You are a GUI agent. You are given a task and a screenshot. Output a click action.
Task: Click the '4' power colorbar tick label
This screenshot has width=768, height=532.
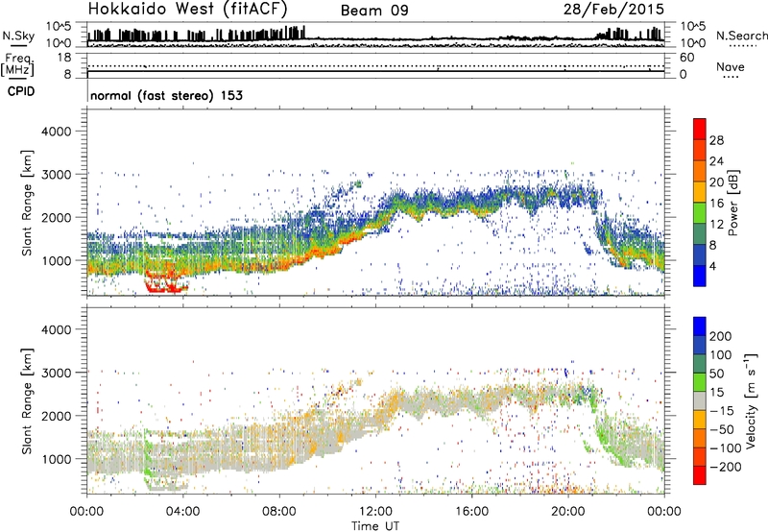712,266
